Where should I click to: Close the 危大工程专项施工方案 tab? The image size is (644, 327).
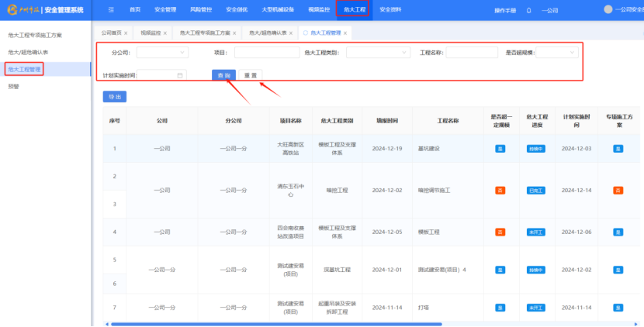coord(234,33)
